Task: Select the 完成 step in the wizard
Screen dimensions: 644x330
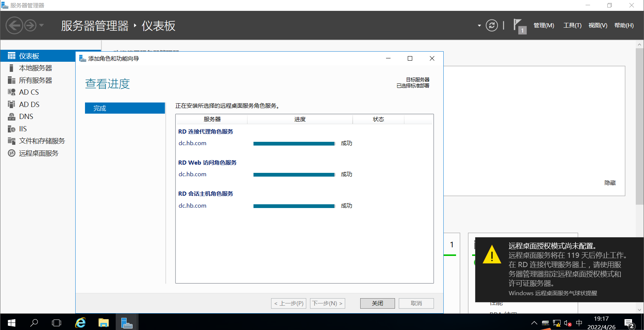Action: (x=125, y=108)
